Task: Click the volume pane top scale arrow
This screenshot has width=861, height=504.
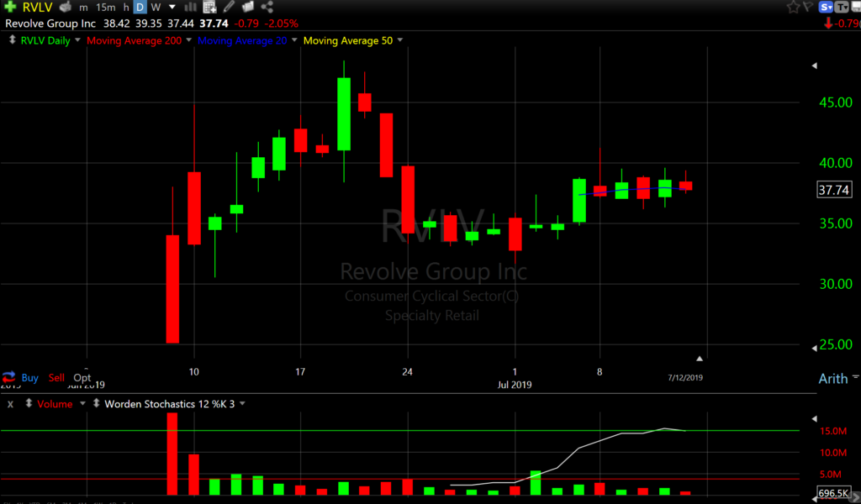Action: coord(814,419)
